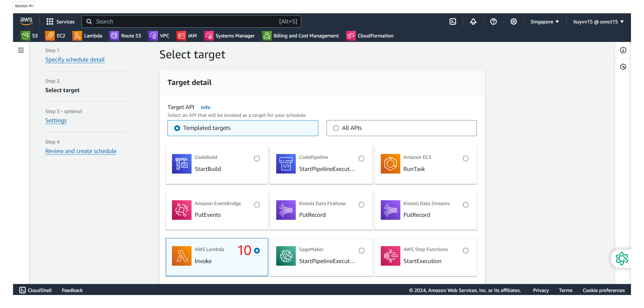
Task: Open the settings gear icon
Action: 514,21
